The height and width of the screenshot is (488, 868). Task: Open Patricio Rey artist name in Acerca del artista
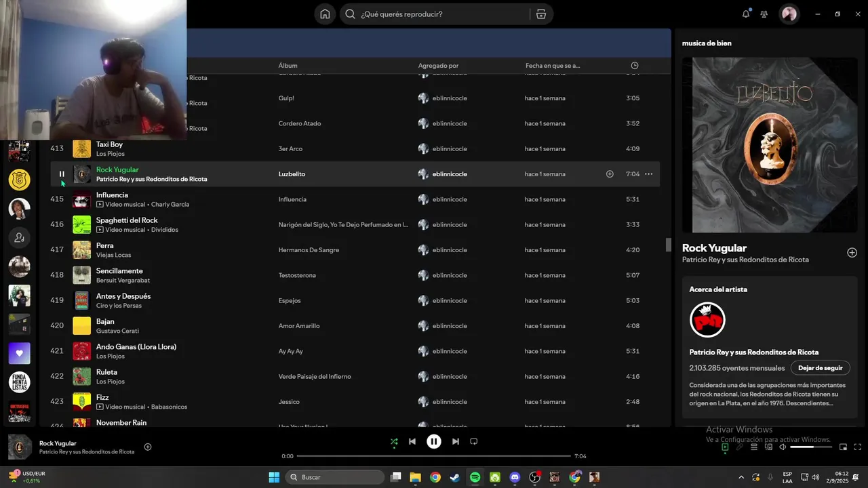[x=753, y=352]
